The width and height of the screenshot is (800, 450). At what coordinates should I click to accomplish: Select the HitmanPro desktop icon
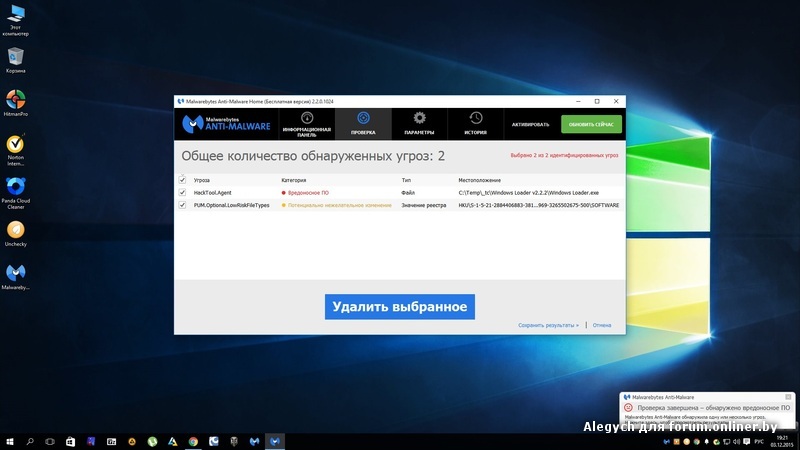tap(15, 103)
